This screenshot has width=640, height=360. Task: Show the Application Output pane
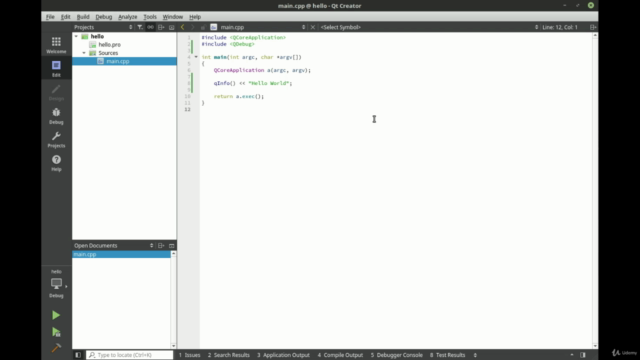283,355
